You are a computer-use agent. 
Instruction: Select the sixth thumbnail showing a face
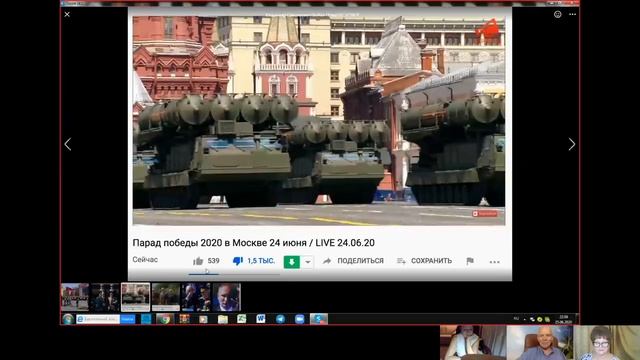pos(227,297)
